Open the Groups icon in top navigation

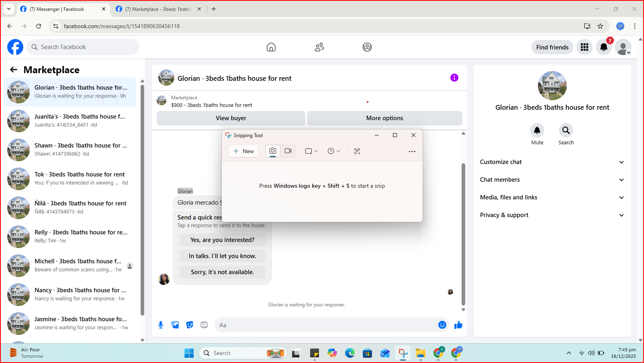tap(367, 47)
